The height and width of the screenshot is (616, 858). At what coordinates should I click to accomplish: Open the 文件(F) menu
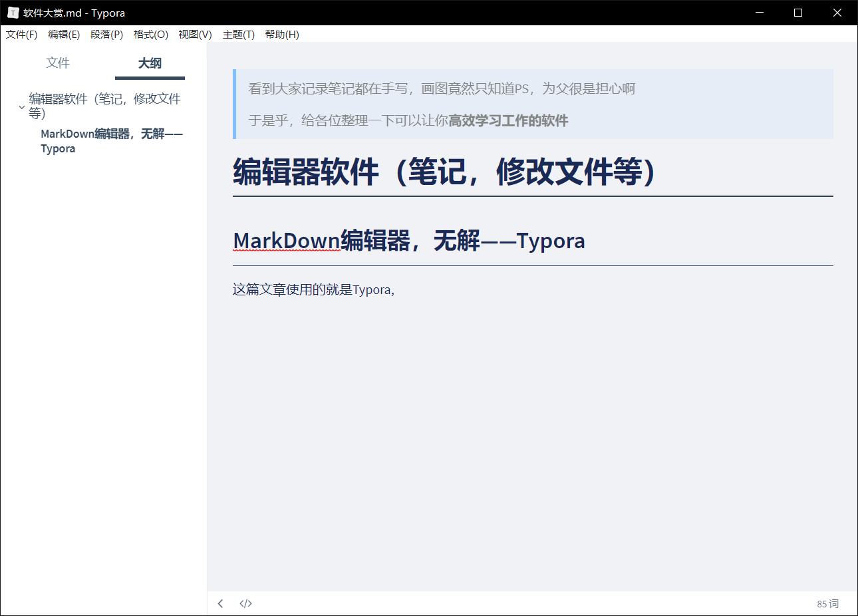[21, 35]
